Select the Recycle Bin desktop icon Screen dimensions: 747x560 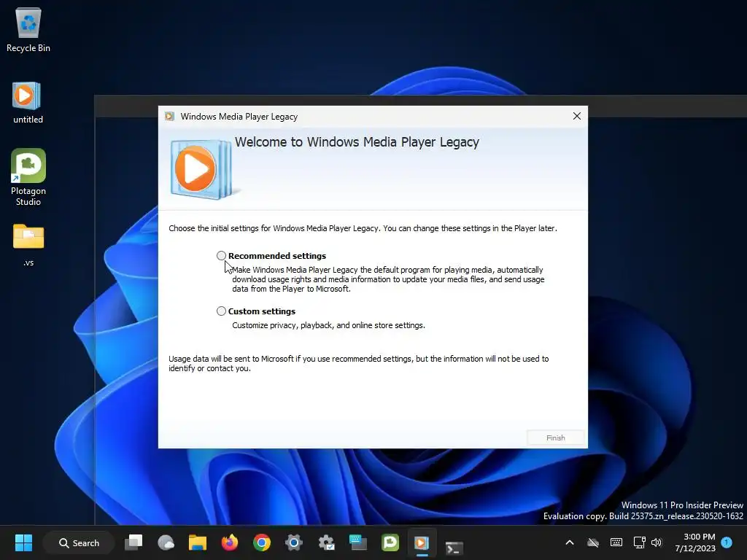tap(28, 31)
